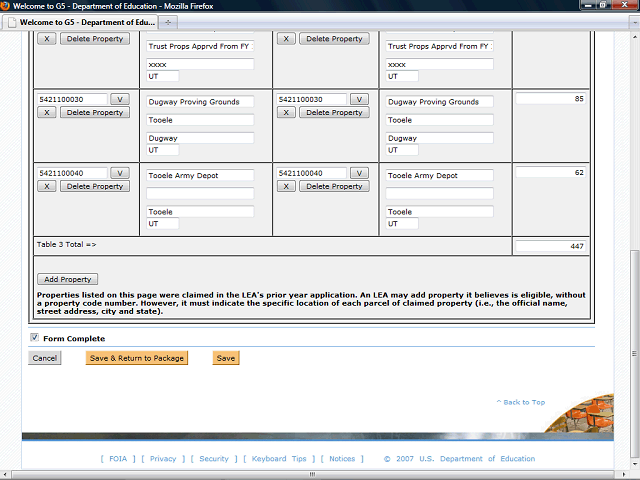Click the Firefox icon in title bar

point(5,6)
